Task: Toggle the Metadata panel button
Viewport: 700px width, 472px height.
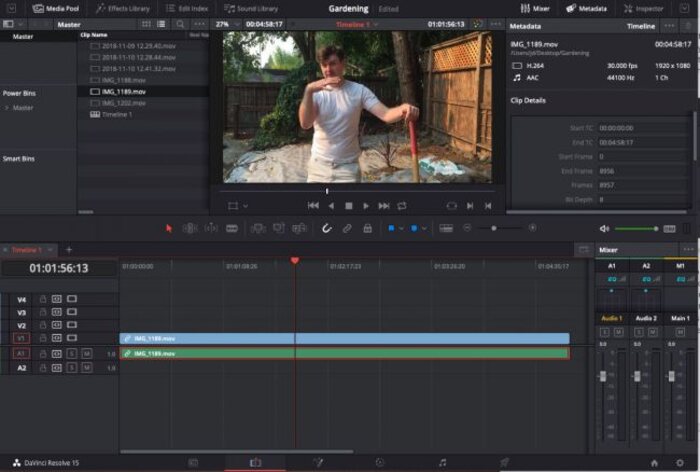Action: 586,8
